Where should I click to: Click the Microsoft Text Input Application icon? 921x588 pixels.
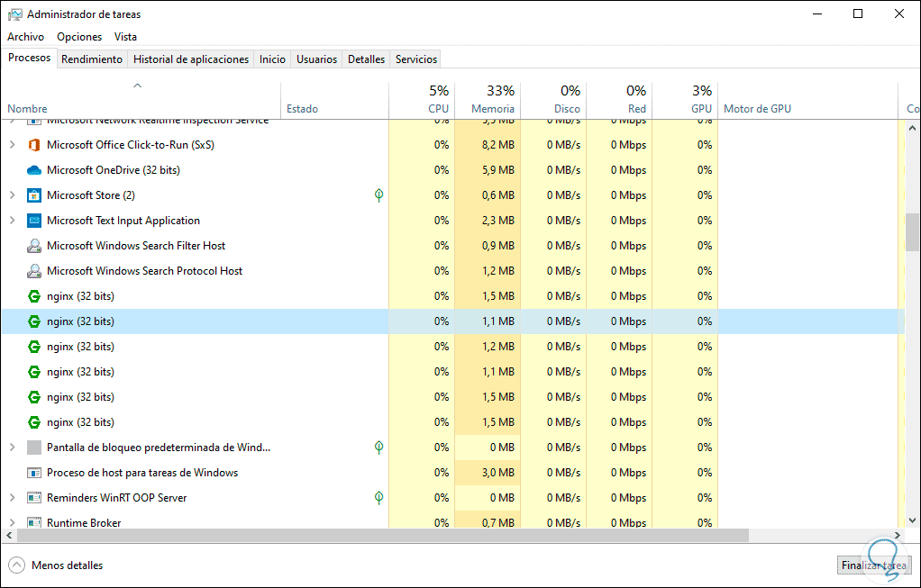[x=34, y=221]
